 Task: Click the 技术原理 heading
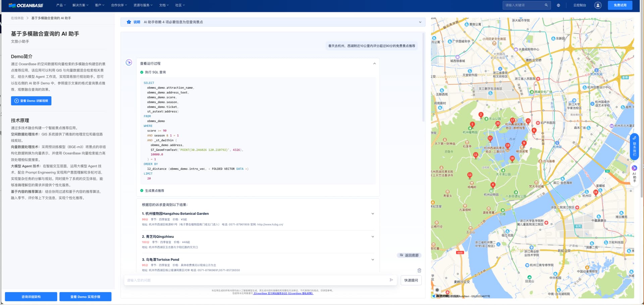pos(20,120)
